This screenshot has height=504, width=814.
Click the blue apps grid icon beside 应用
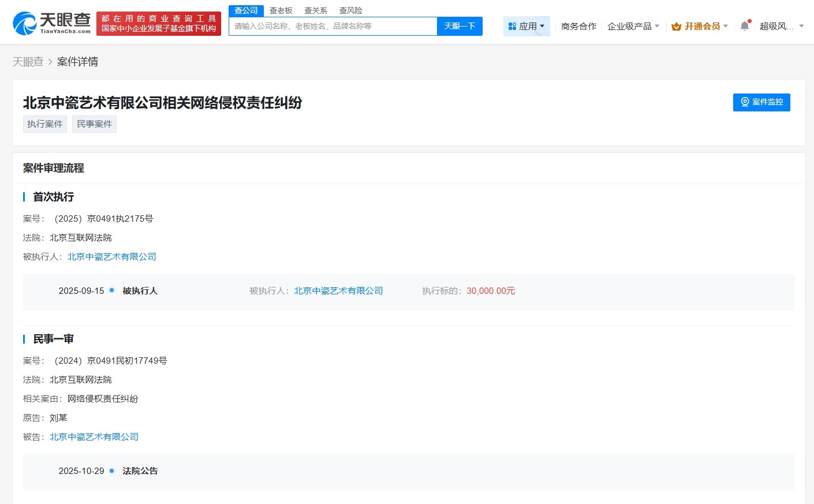coord(513,26)
